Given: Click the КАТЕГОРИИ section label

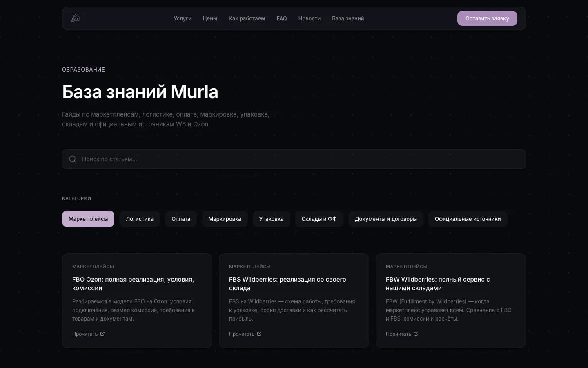Looking at the screenshot, I should coord(76,198).
